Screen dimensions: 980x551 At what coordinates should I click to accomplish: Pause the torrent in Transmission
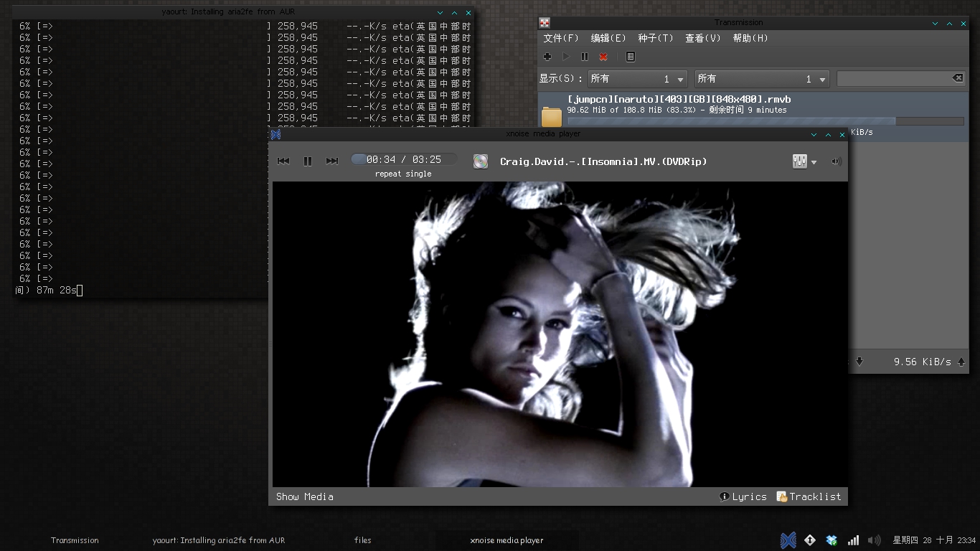(x=585, y=57)
